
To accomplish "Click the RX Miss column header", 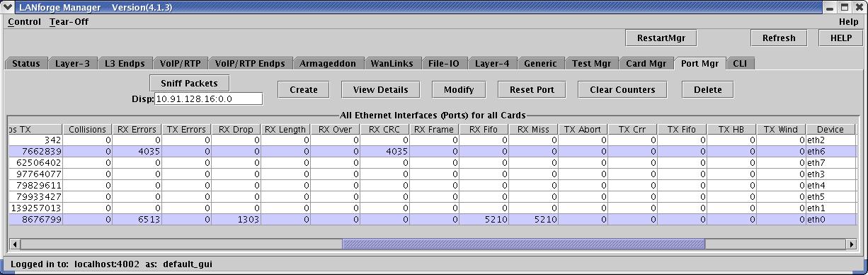I will pyautogui.click(x=533, y=129).
